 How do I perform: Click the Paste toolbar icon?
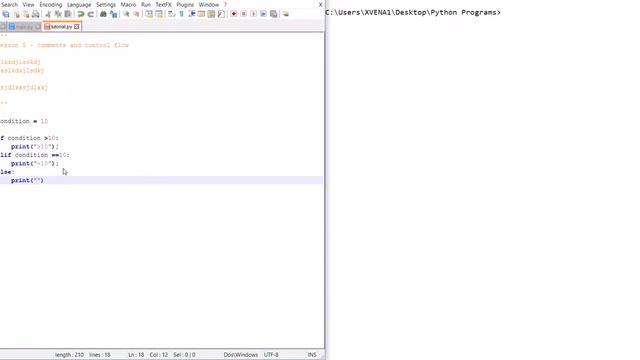(68, 14)
